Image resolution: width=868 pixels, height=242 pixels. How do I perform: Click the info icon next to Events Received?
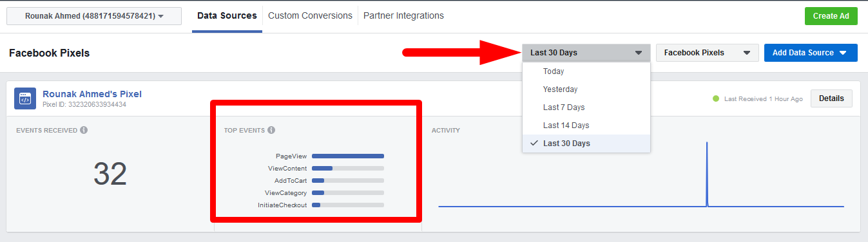click(84, 130)
